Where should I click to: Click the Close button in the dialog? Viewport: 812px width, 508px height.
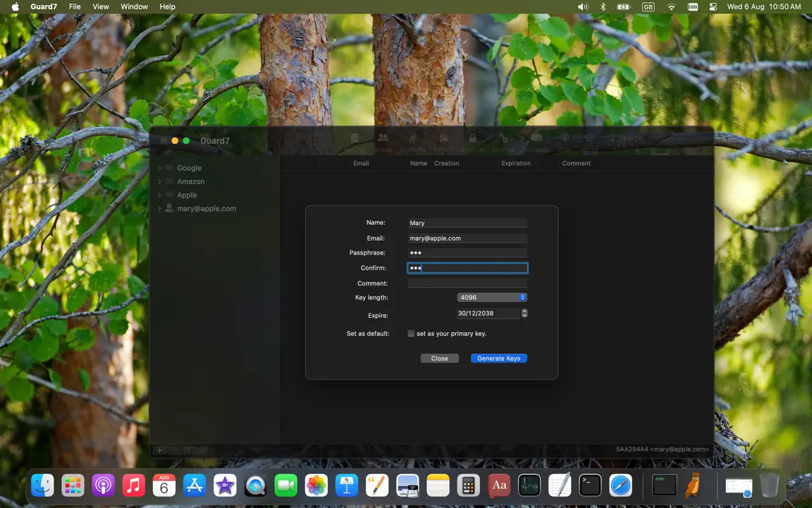pyautogui.click(x=440, y=358)
